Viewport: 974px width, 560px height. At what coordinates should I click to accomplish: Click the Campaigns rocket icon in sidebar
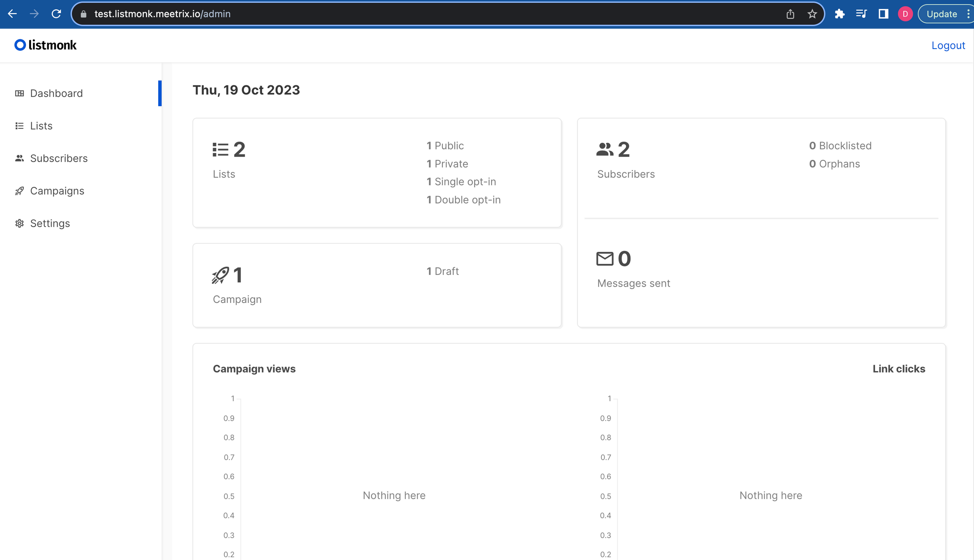19,191
